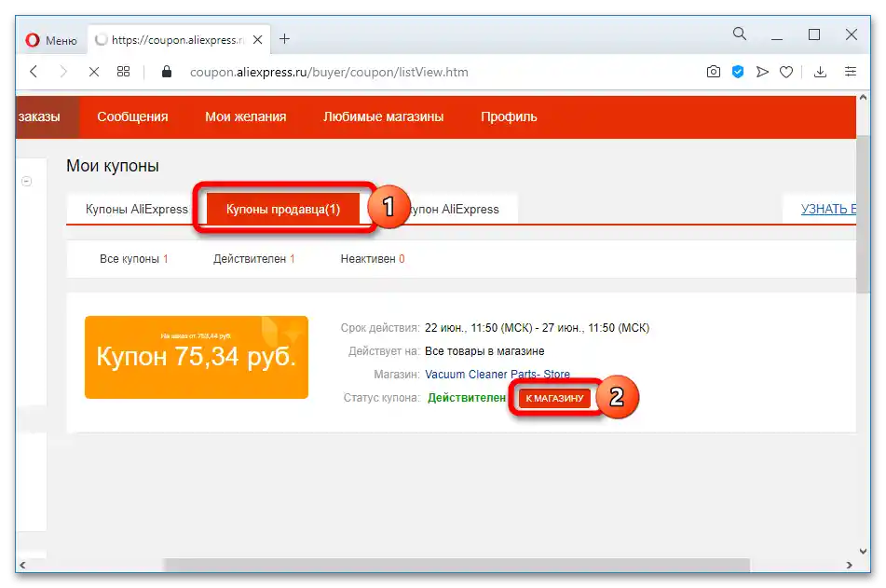This screenshot has height=588, width=886.
Task: Stop page loading with X icon
Action: (x=94, y=72)
